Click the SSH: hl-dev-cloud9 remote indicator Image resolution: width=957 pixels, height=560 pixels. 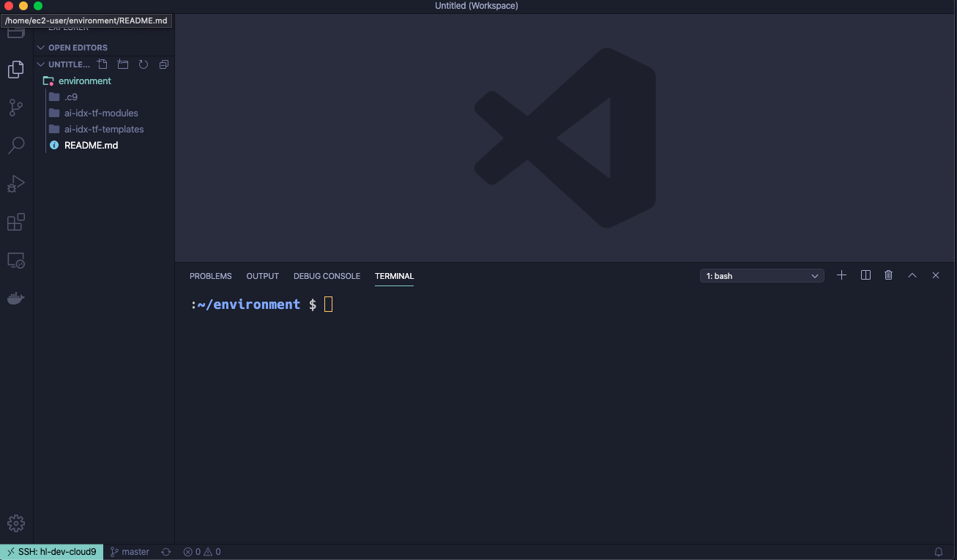click(x=51, y=552)
